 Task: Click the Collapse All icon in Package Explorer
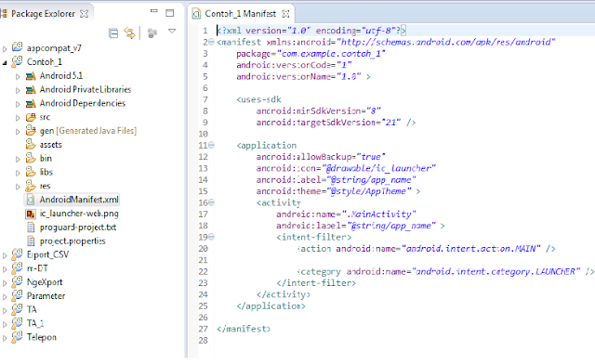pos(113,33)
